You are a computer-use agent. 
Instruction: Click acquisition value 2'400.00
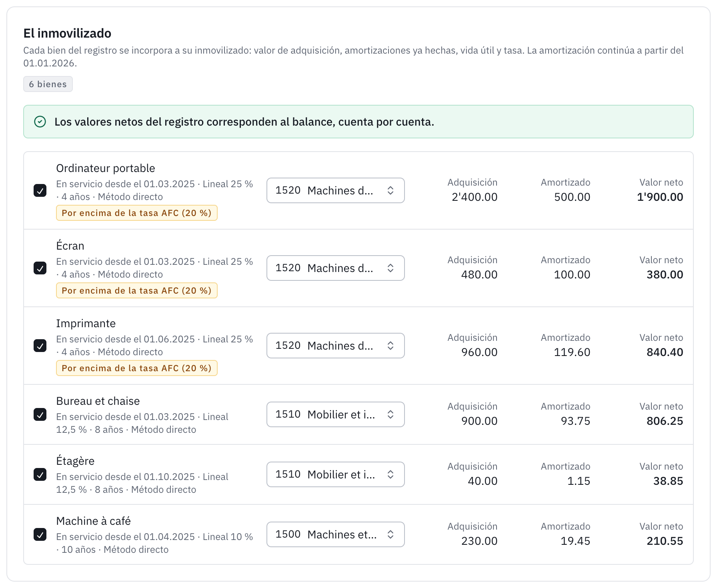click(x=475, y=197)
